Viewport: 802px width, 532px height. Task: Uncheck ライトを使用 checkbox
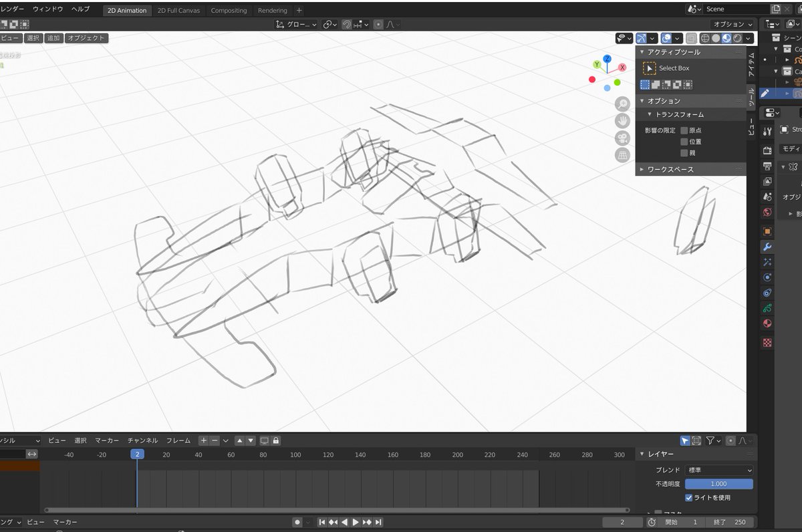click(x=689, y=497)
